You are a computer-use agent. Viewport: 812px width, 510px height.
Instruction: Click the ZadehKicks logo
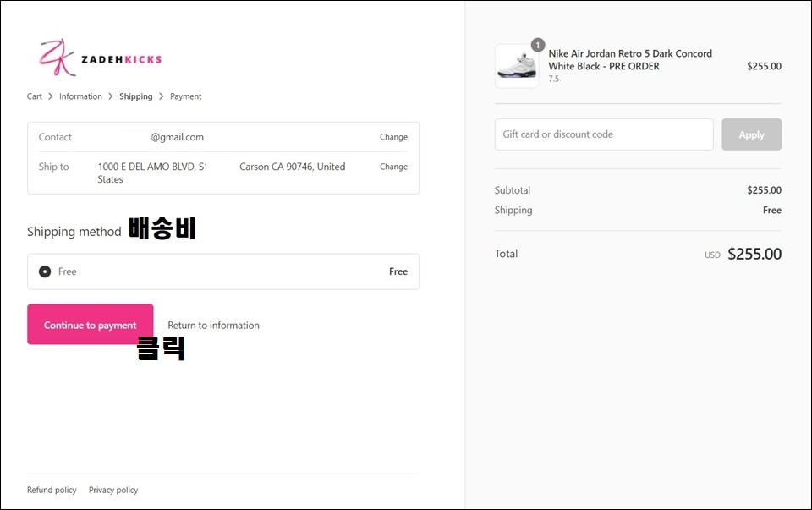pos(100,58)
